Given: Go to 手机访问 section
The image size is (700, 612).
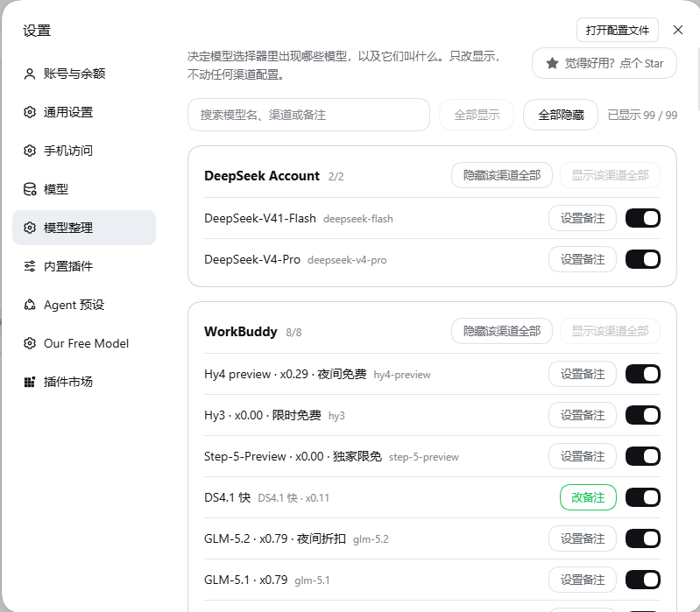Looking at the screenshot, I should pos(84,151).
